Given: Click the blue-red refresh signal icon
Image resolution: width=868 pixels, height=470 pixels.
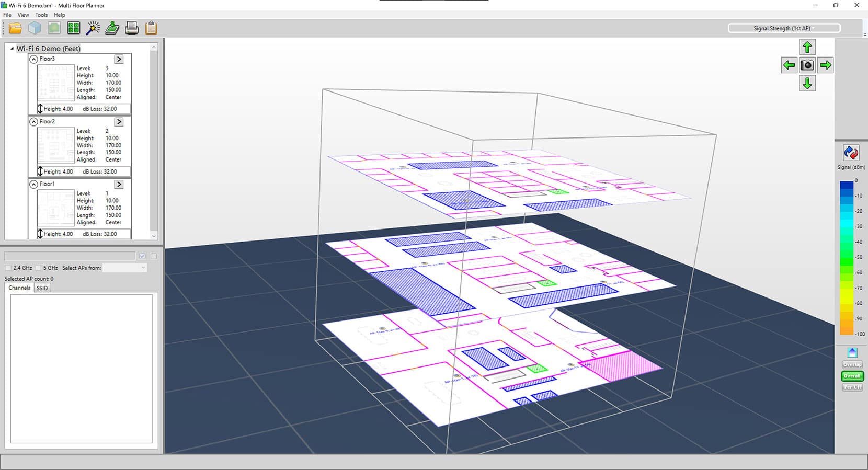Looking at the screenshot, I should point(851,153).
